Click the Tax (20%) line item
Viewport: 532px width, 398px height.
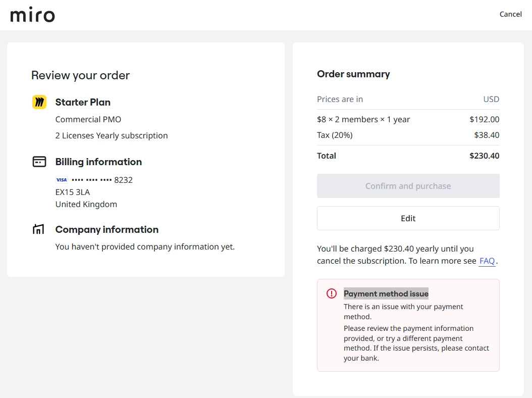pos(335,135)
